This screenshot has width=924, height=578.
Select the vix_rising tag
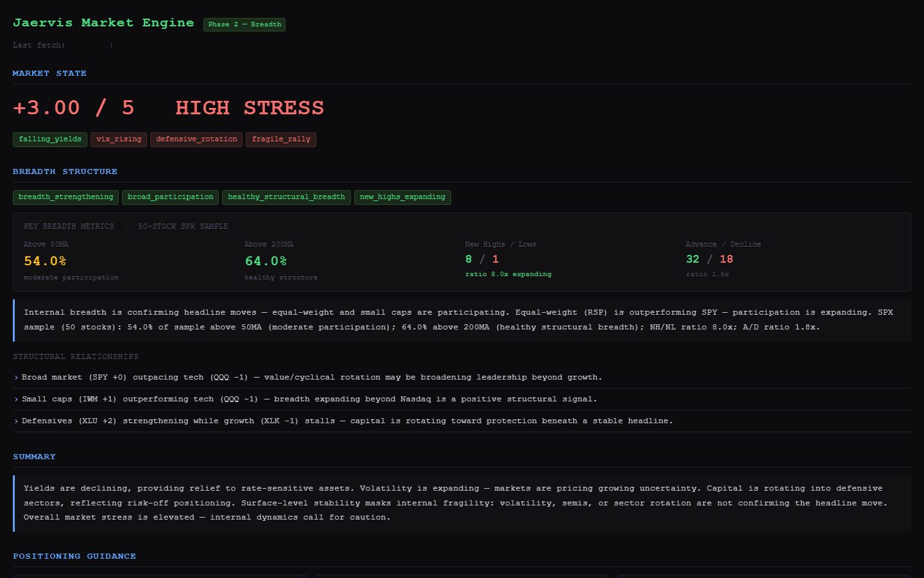tap(119, 139)
